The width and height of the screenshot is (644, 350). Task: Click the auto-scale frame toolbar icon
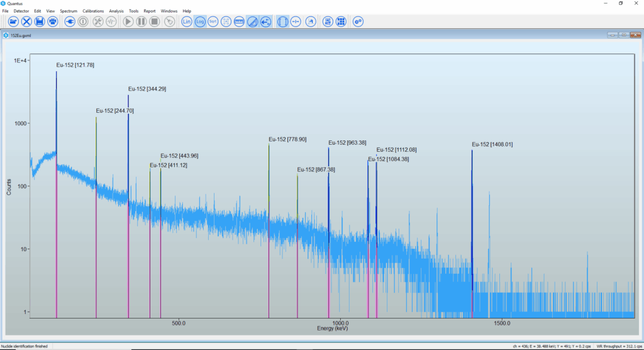[226, 22]
